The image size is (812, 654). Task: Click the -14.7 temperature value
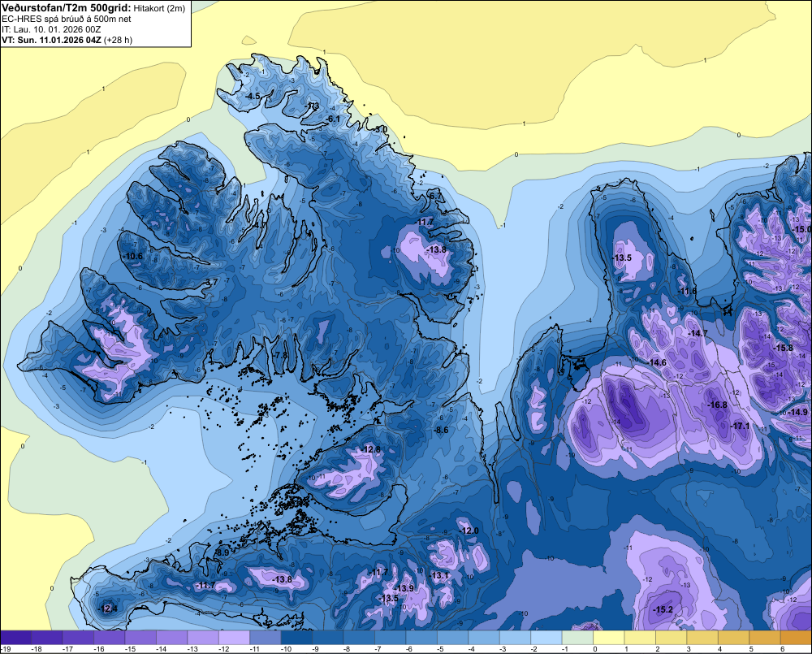click(x=697, y=333)
